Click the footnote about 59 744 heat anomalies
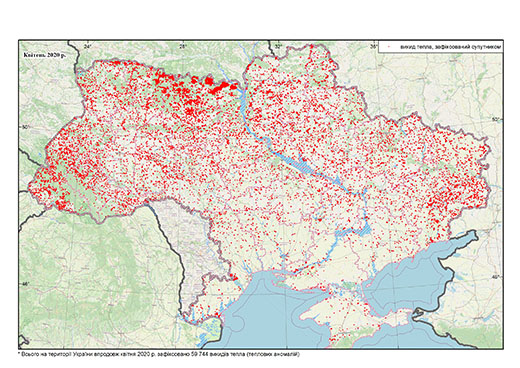This screenshot has height=368, width=520. pos(160,354)
